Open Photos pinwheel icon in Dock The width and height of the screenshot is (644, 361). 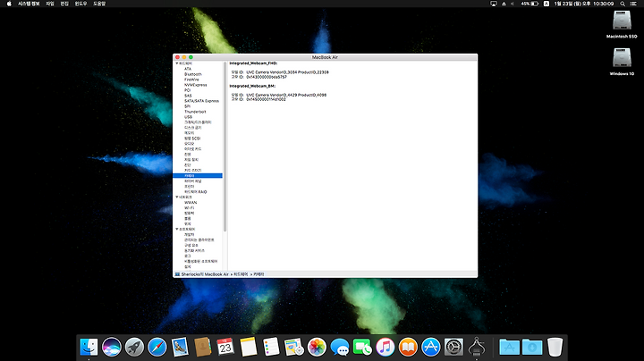point(317,347)
